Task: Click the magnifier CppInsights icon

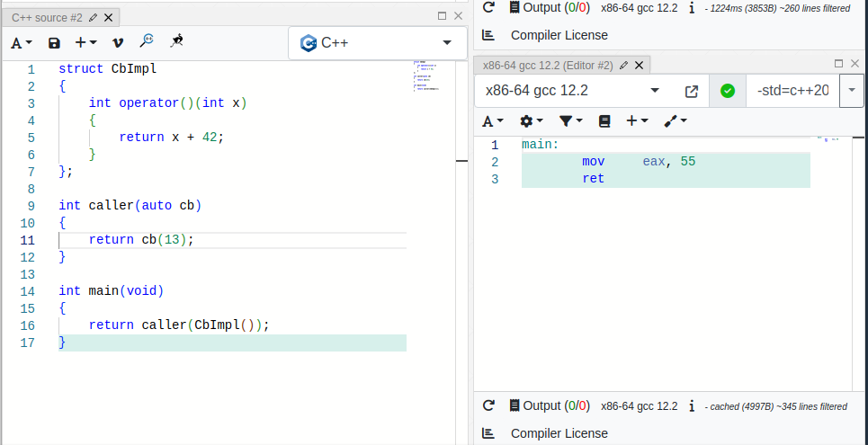Action: tap(147, 41)
